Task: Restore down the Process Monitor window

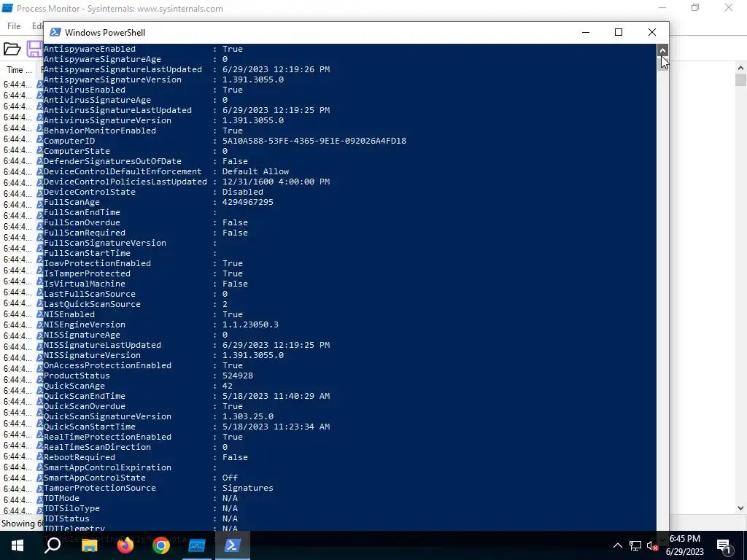Action: [x=695, y=7]
